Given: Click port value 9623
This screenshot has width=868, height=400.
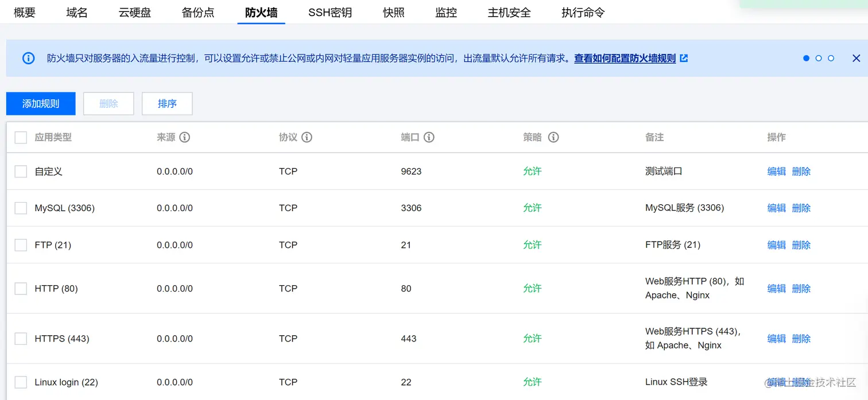Looking at the screenshot, I should (x=411, y=171).
